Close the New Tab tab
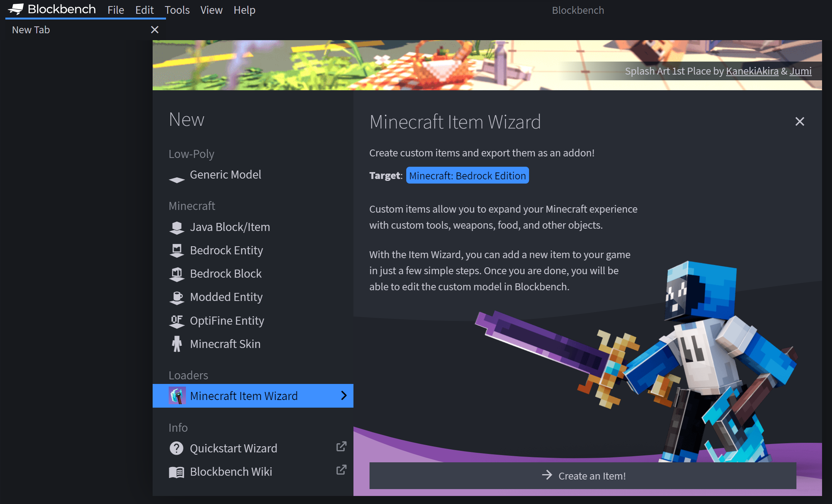The image size is (832, 504). click(155, 30)
